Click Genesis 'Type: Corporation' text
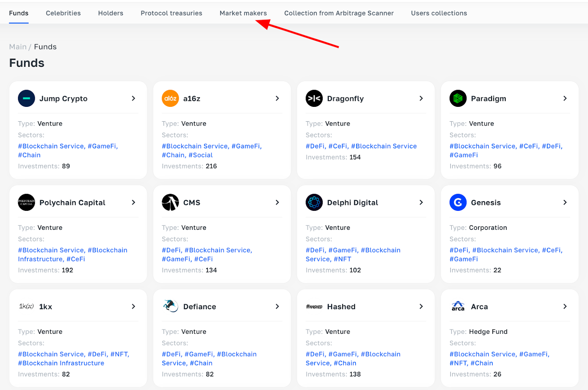Viewport: 588px width, 390px height. (x=478, y=228)
